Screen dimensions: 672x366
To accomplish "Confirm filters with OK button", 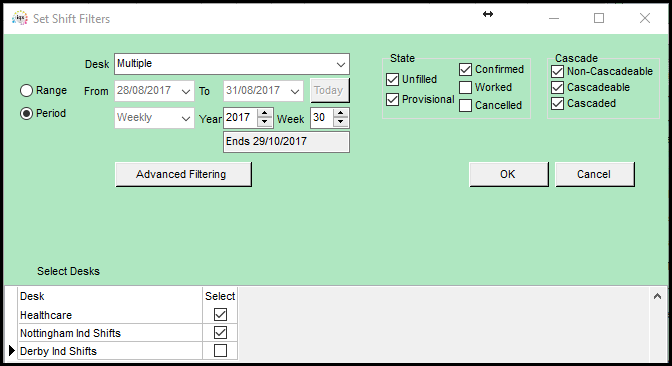I will 509,174.
